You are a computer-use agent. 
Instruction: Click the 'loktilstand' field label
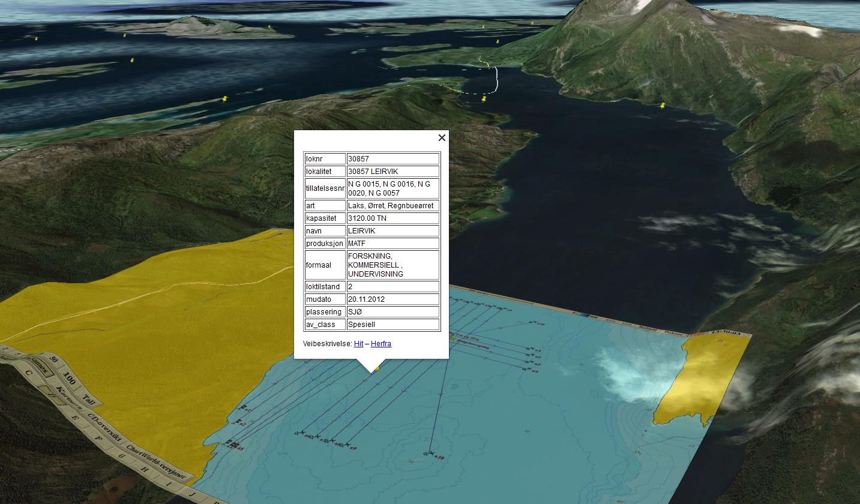click(x=325, y=287)
